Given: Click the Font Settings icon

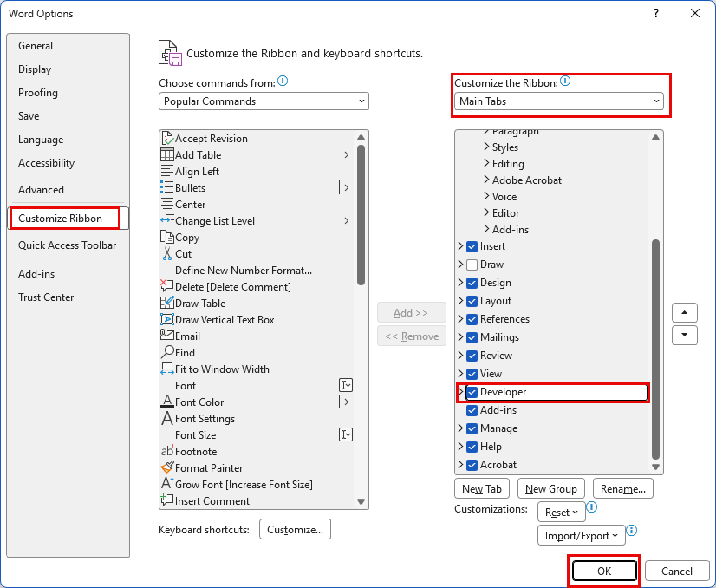Looking at the screenshot, I should (167, 418).
